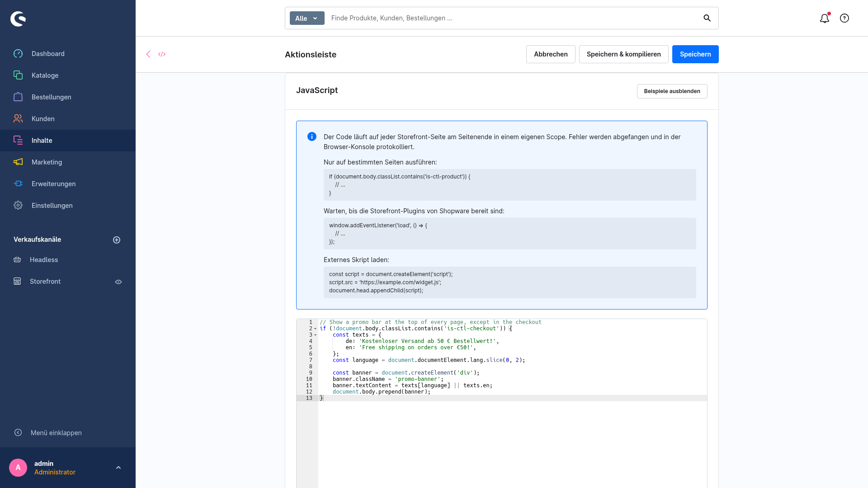The width and height of the screenshot is (868, 488).
Task: Add a new sales channel via plus icon
Action: click(117, 240)
